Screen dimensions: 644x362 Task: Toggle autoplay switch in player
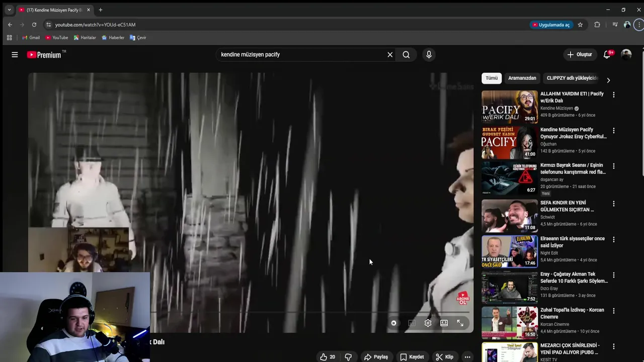pyautogui.click(x=393, y=323)
